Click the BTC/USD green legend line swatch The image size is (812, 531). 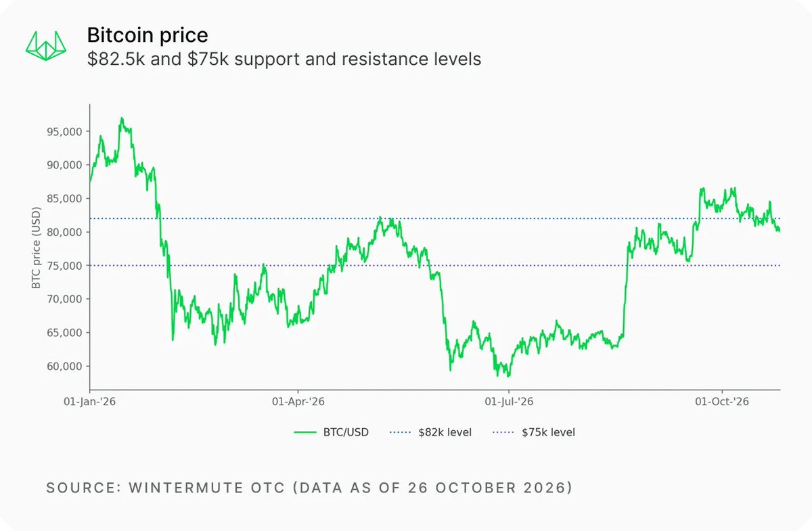pos(305,432)
